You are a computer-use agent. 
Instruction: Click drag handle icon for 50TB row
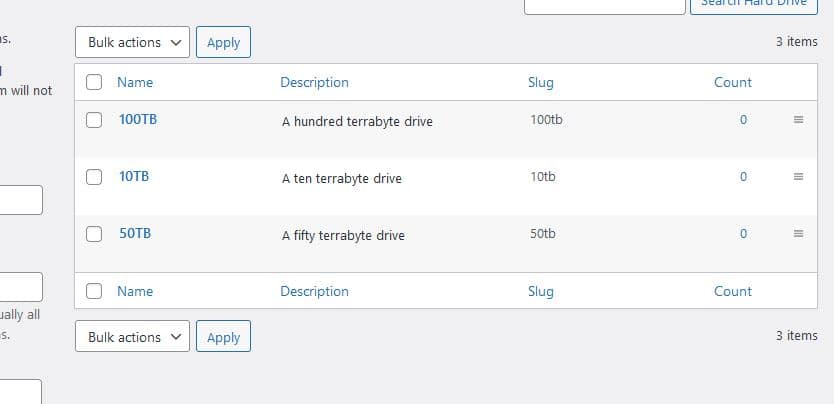coord(798,234)
